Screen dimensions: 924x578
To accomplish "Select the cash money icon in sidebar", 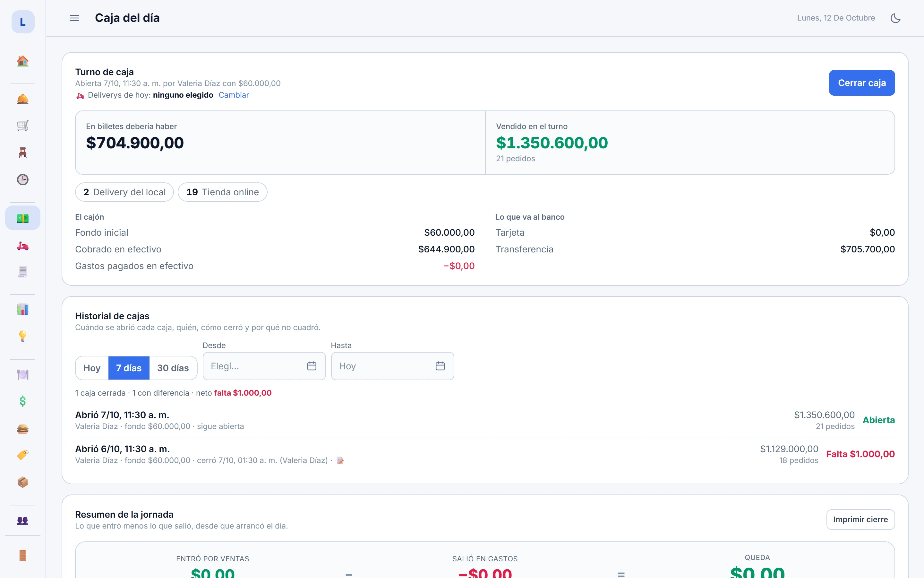I will coord(22,218).
